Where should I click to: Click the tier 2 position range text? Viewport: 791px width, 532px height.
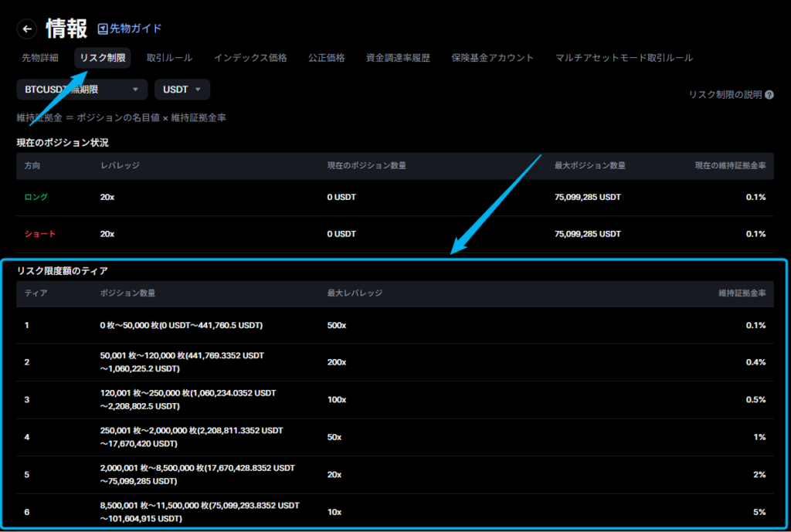point(182,362)
